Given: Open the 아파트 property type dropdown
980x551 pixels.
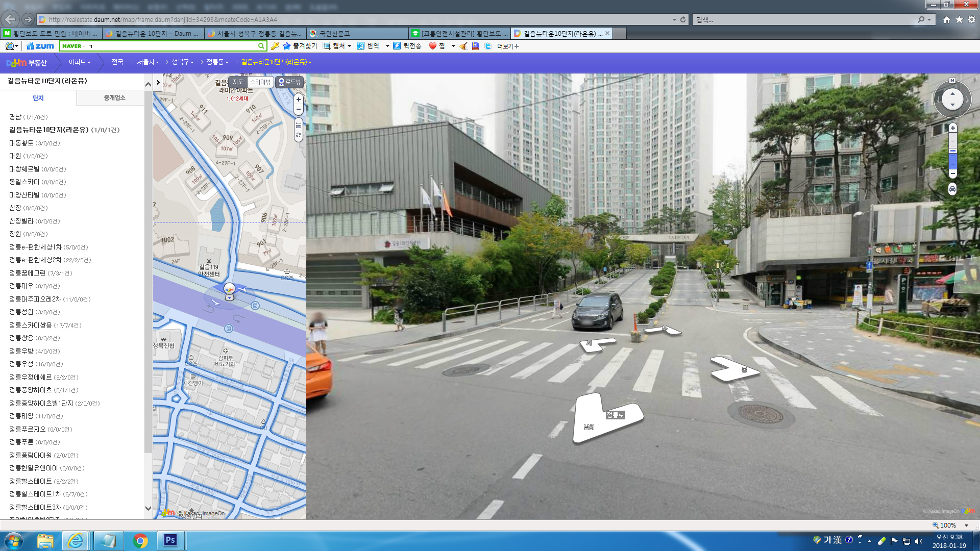Looking at the screenshot, I should [80, 62].
